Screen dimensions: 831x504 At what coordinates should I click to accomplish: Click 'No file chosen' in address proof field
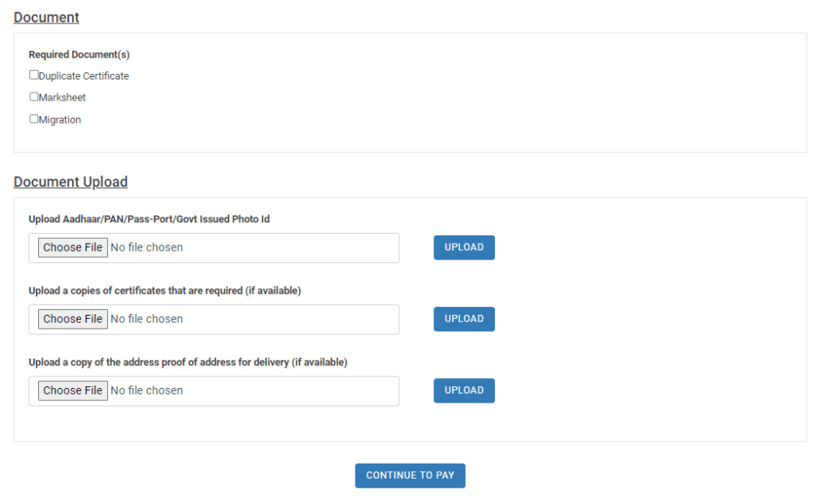coord(147,390)
